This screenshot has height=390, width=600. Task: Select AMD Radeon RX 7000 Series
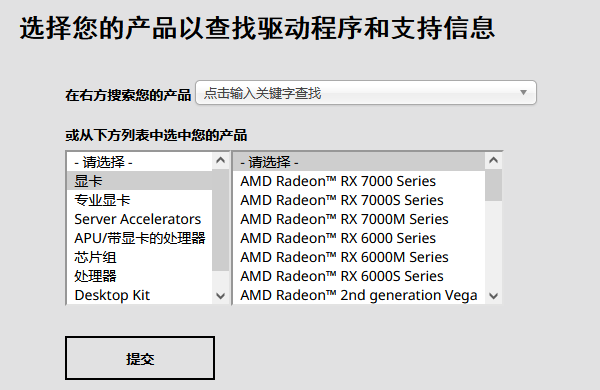pos(359,181)
